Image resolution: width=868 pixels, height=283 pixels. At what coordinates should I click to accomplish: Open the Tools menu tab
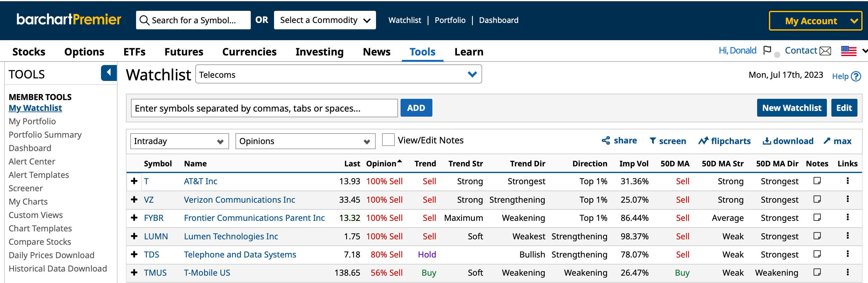422,52
